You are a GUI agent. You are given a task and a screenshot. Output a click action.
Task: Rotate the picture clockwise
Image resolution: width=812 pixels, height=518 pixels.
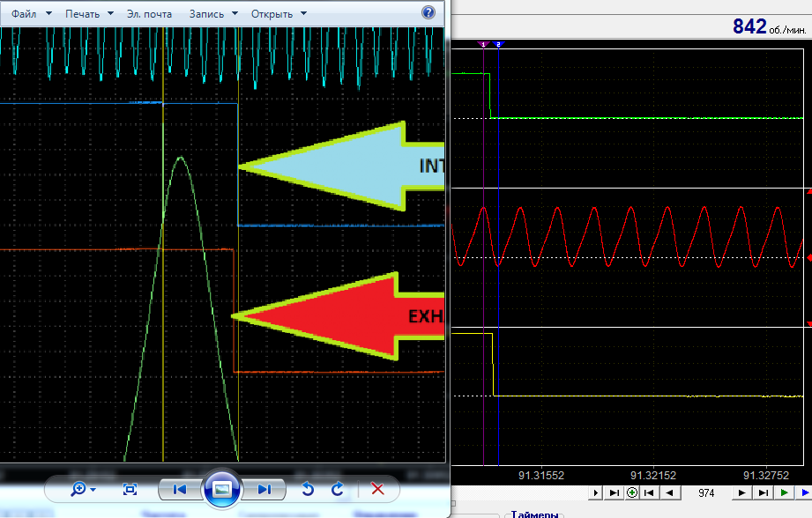[x=337, y=489]
